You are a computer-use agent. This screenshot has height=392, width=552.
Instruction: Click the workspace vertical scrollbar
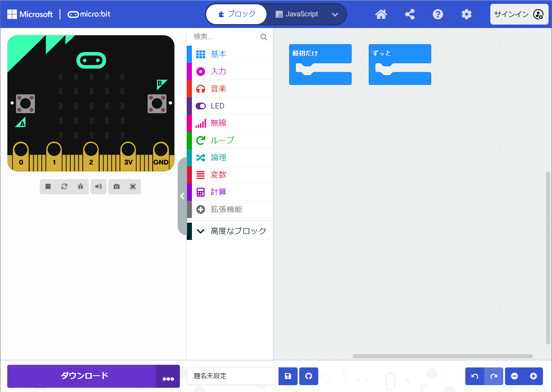coord(548,258)
